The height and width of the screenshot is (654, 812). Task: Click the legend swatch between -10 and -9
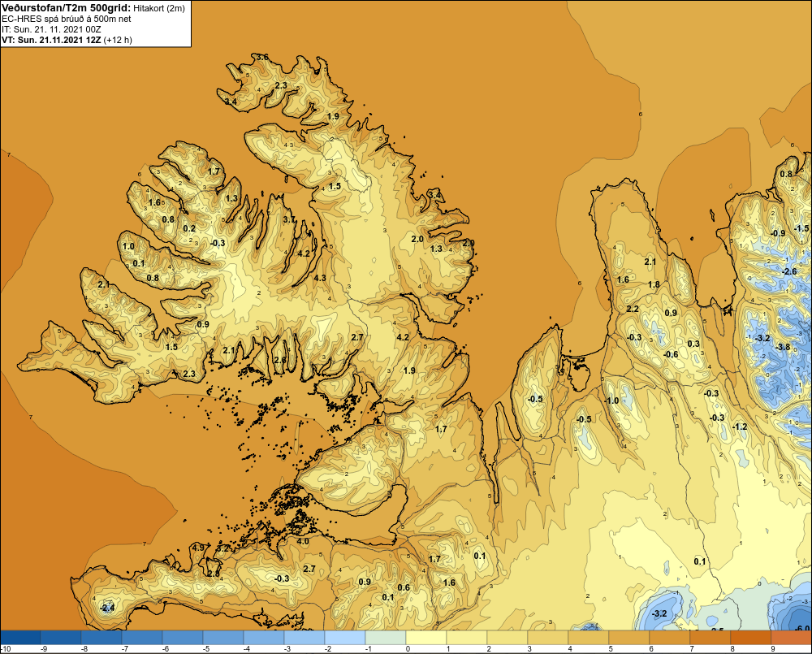coord(20,637)
